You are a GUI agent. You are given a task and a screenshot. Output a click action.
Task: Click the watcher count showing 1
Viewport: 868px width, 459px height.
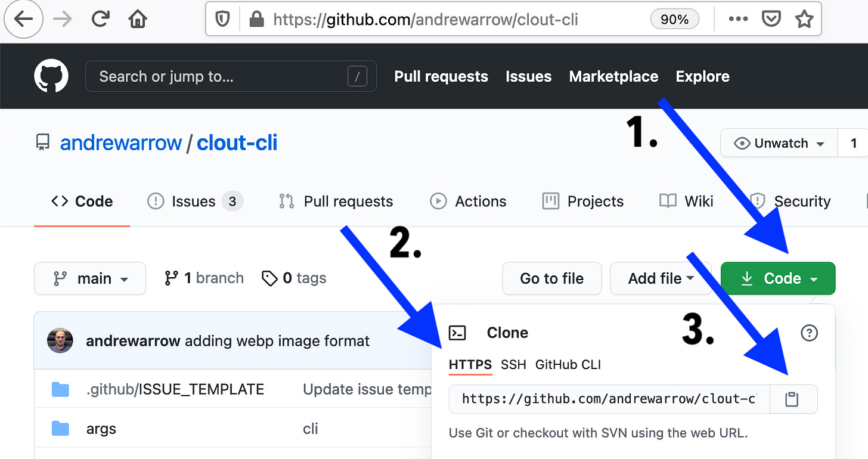pos(853,143)
